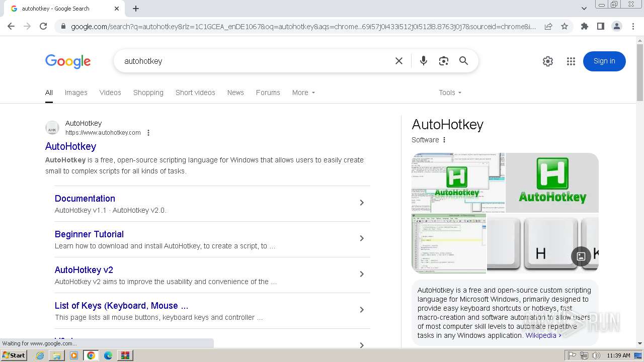Launch Microsoft Edge from the taskbar
The height and width of the screenshot is (362, 644).
(108, 355)
